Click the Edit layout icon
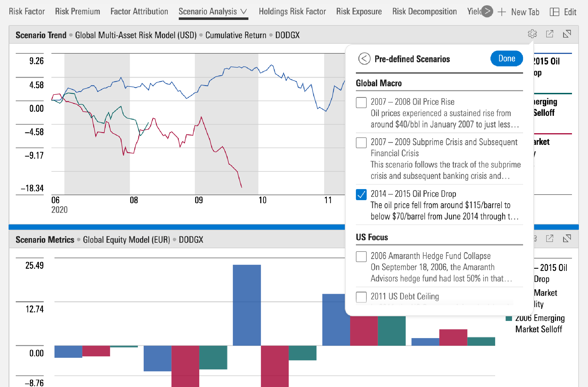This screenshot has height=387, width=588. (554, 12)
